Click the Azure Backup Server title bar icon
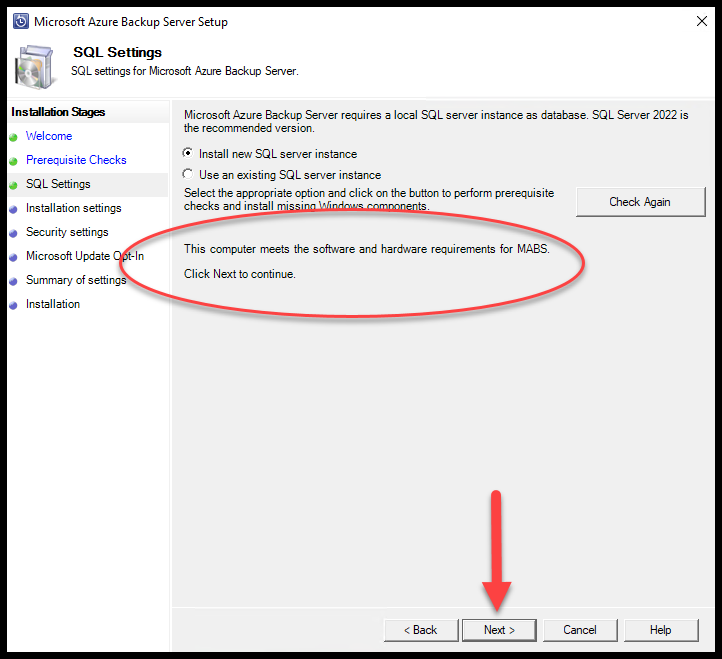The width and height of the screenshot is (722, 659). click(20, 21)
